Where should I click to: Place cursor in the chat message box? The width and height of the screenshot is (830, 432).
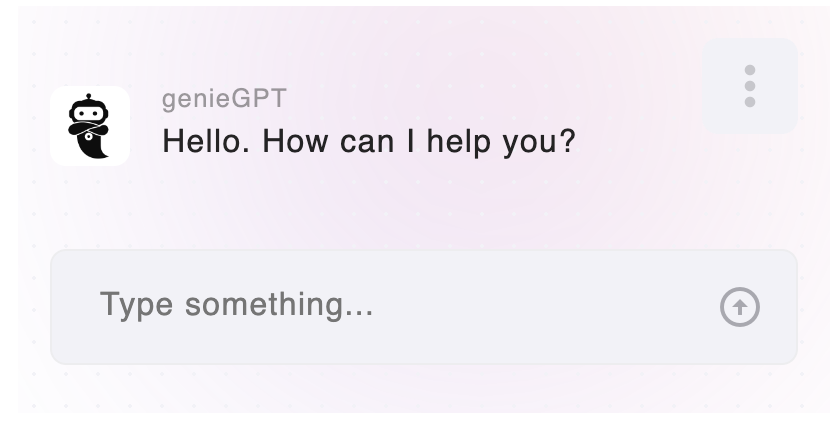423,307
